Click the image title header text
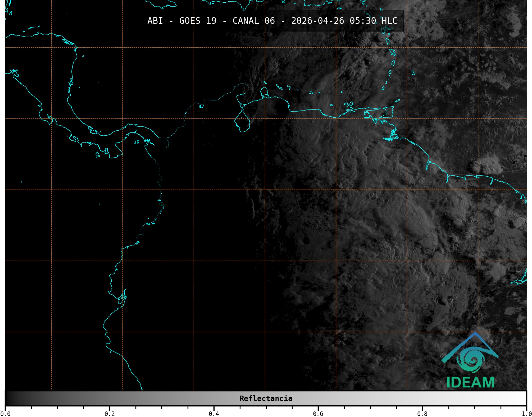 click(272, 21)
